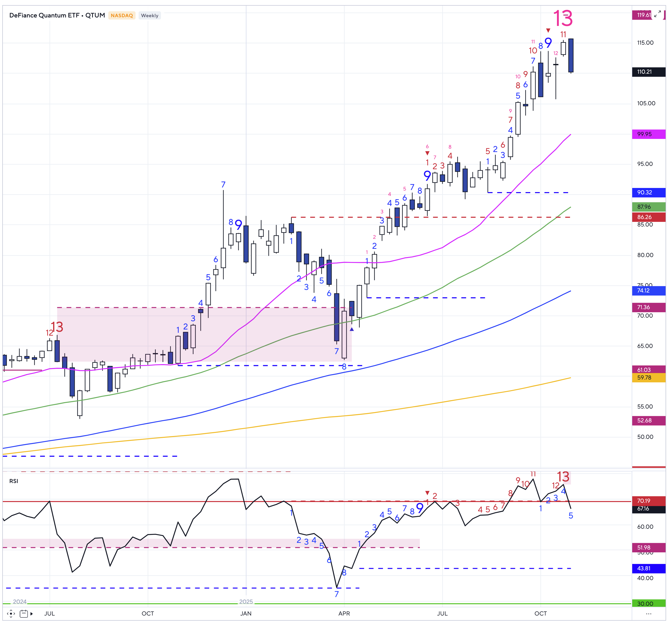Image resolution: width=672 pixels, height=624 pixels.
Task: Click the chart pan/recenter arrows icon
Action: click(x=11, y=613)
